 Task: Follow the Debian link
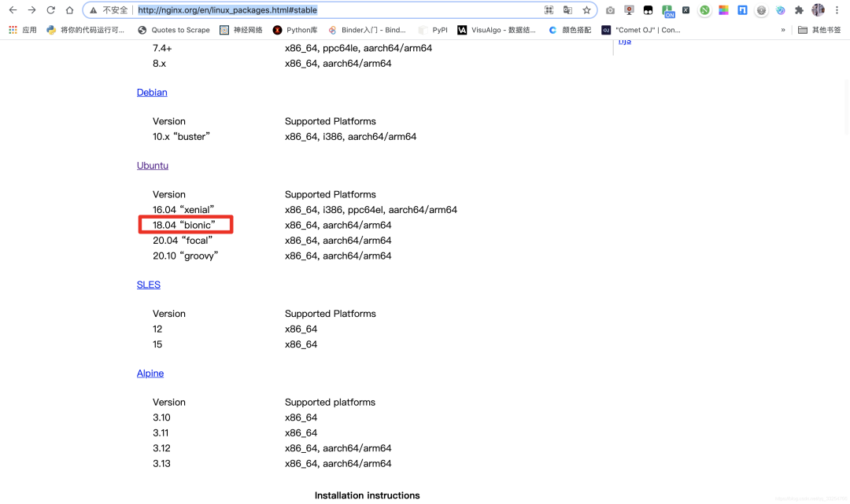point(152,92)
